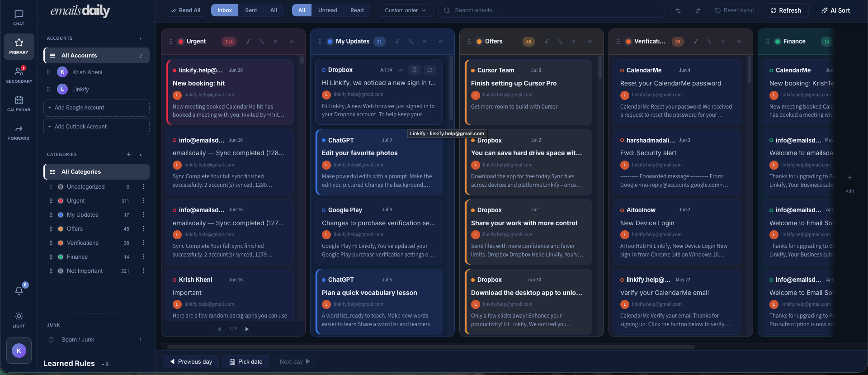Image resolution: width=868 pixels, height=375 pixels.
Task: Collapse the Verifications column chevrons
Action: 739,42
